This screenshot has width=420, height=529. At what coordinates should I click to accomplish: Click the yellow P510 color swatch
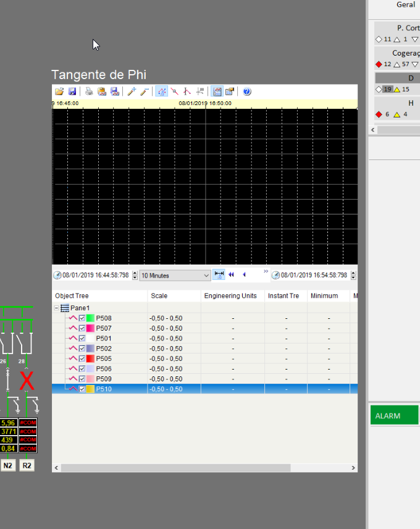tap(90, 389)
